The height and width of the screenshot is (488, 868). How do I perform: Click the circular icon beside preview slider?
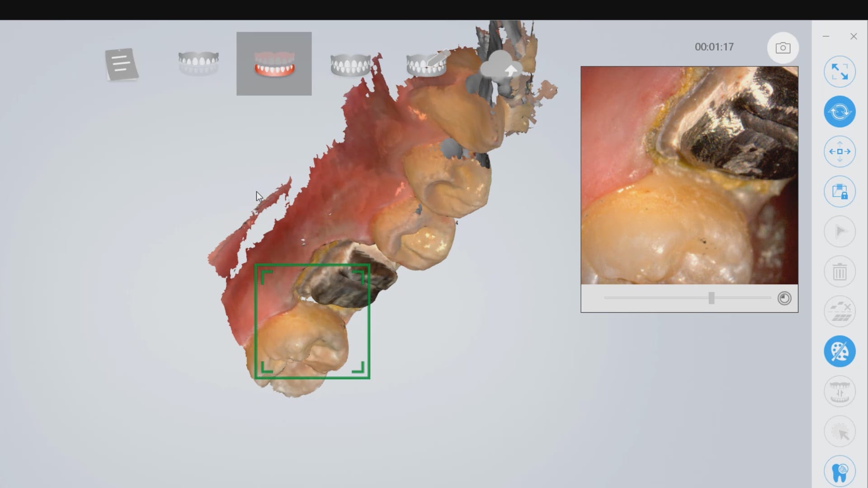pyautogui.click(x=784, y=298)
